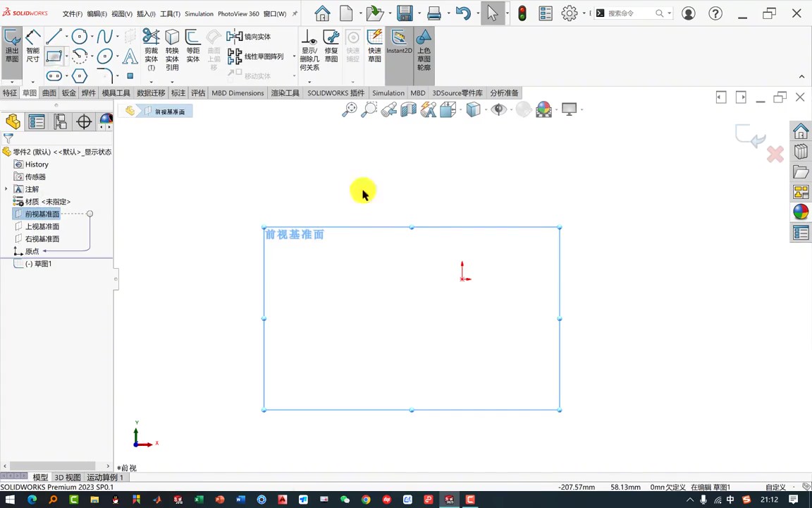Open 文件(F) menu
812x508 pixels.
point(73,14)
